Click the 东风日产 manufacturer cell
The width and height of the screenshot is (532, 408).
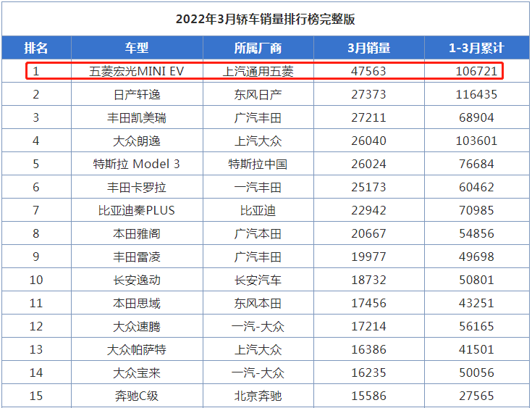258,94
